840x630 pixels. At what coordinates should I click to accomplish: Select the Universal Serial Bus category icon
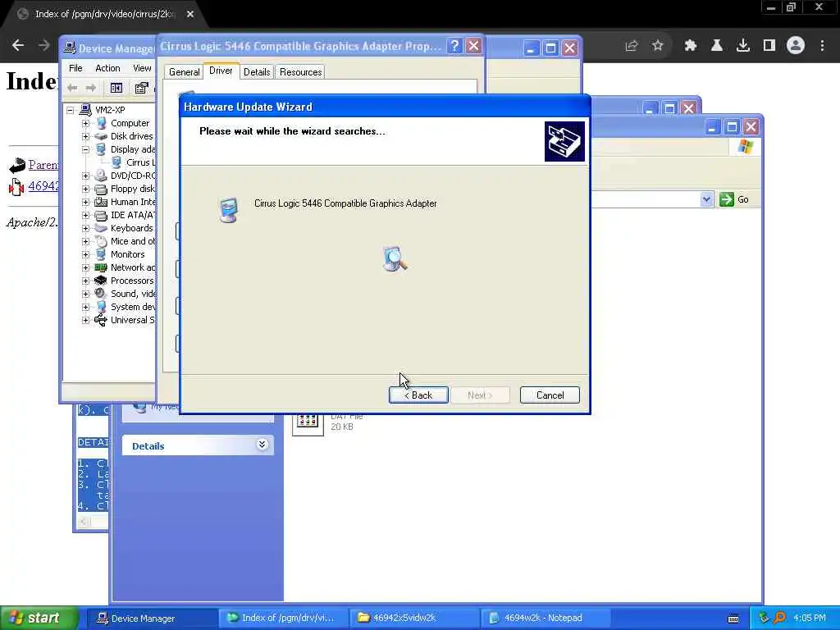(101, 320)
